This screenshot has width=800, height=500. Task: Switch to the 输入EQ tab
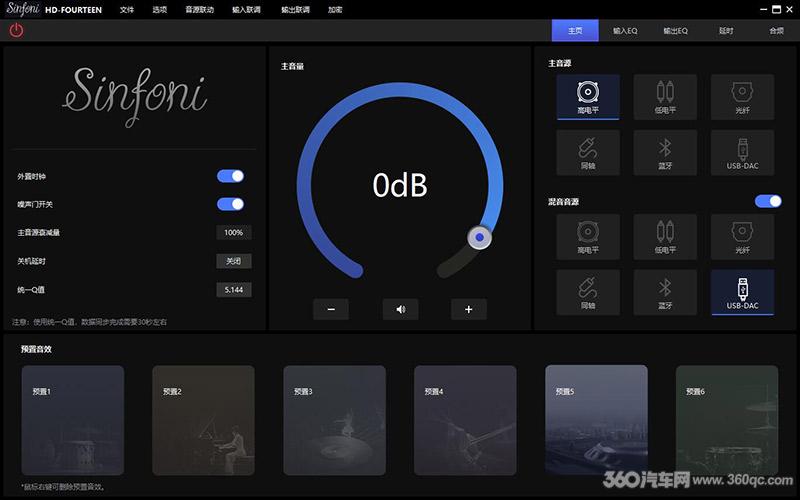tap(625, 31)
